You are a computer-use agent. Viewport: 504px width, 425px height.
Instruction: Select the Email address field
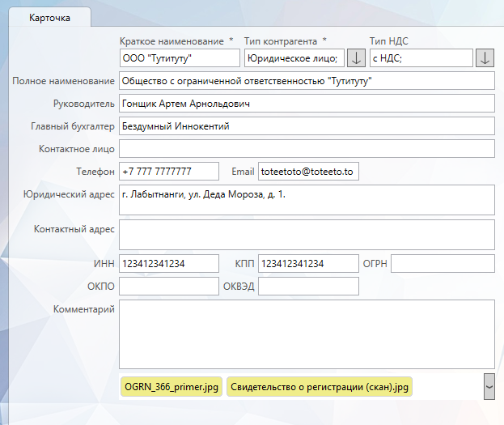tap(307, 172)
